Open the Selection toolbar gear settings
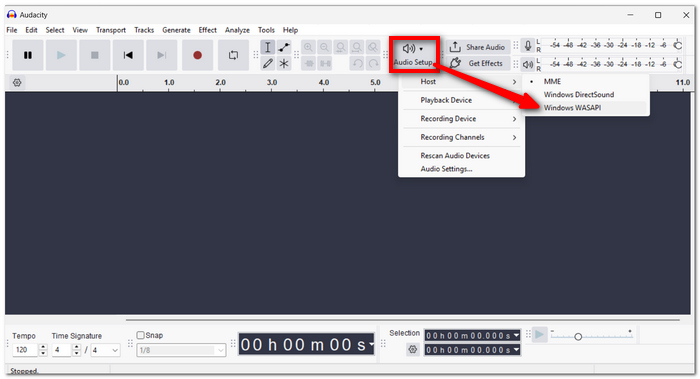700x379 pixels. [412, 350]
